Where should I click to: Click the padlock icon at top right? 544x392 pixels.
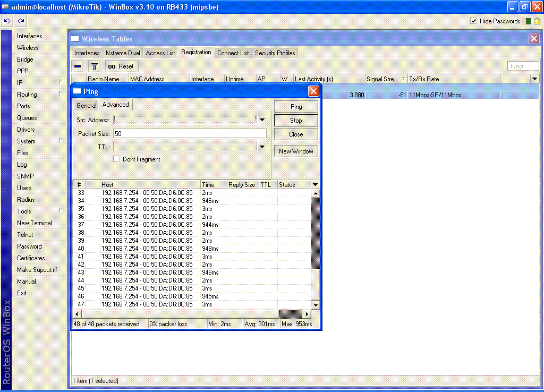pyautogui.click(x=537, y=21)
